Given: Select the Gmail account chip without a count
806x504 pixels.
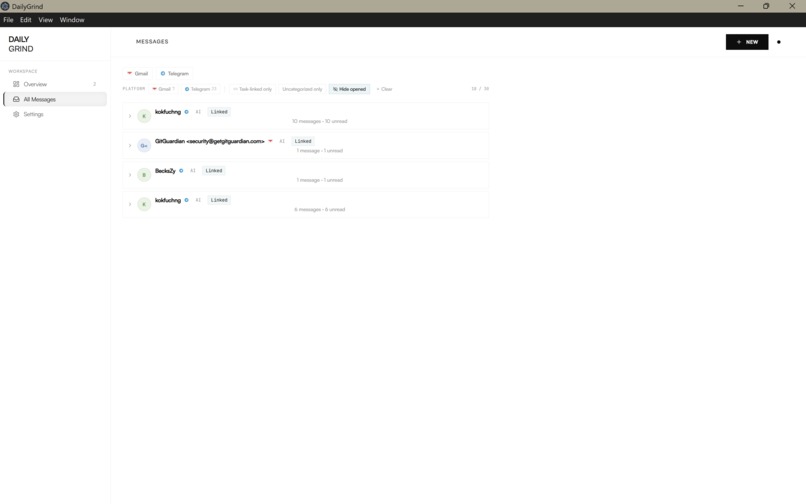Looking at the screenshot, I should tap(138, 74).
